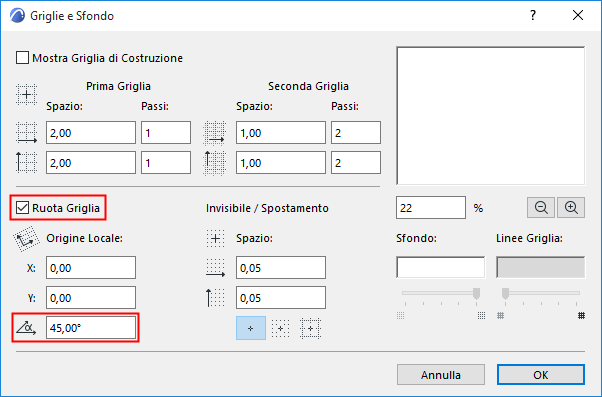Click the ArchiCAD logo in the title bar
602x397 pixels.
click(18, 16)
